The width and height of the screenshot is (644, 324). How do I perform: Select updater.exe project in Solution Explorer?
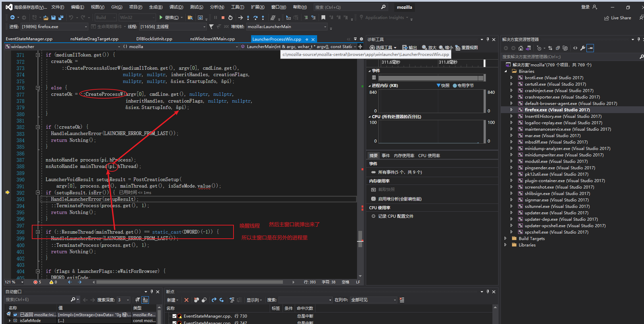[x=556, y=213]
